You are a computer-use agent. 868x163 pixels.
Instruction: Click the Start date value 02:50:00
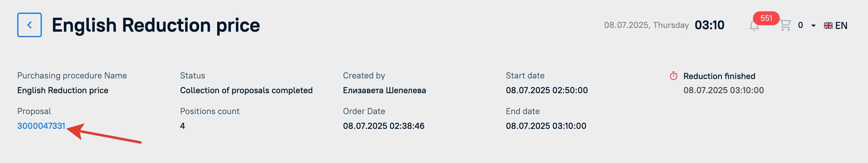pos(547,90)
